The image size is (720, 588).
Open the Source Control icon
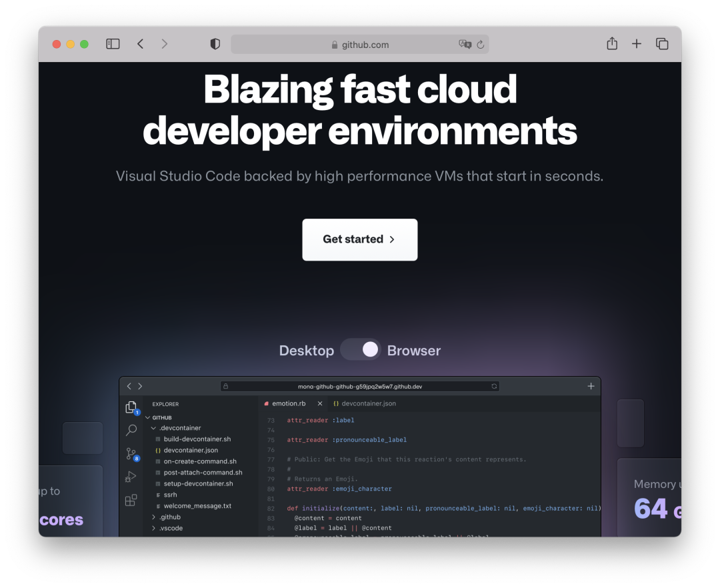click(x=132, y=454)
